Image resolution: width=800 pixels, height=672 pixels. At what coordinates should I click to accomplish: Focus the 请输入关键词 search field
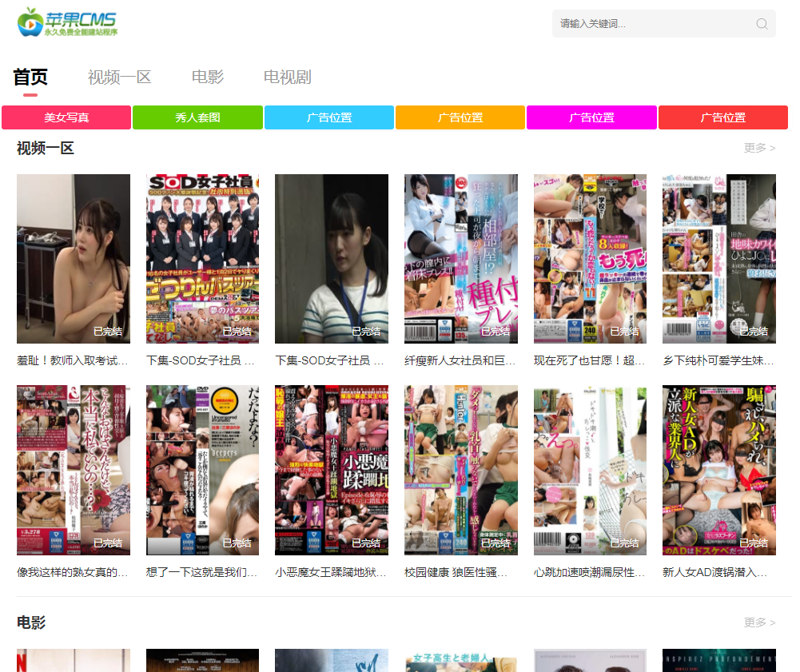tap(663, 24)
